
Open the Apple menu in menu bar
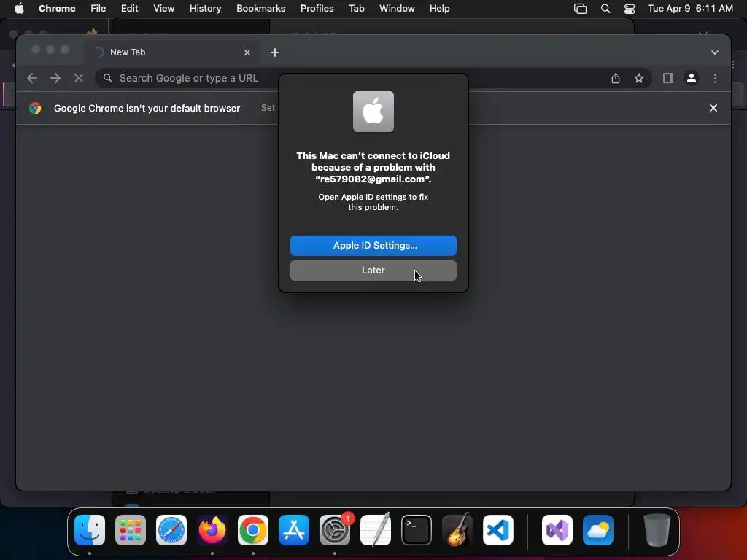[19, 8]
